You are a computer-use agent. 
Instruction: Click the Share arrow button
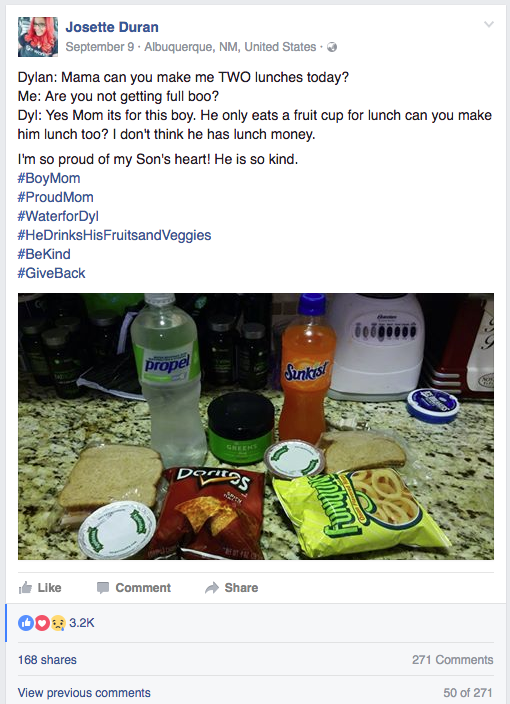click(x=231, y=587)
